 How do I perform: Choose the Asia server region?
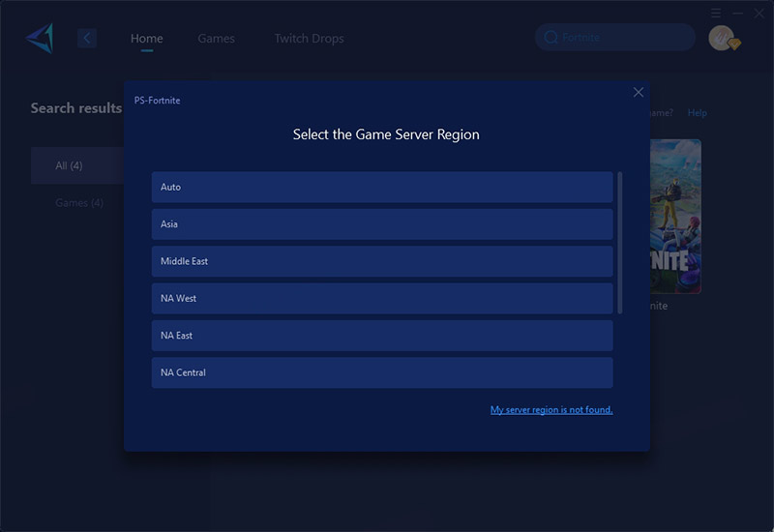382,224
